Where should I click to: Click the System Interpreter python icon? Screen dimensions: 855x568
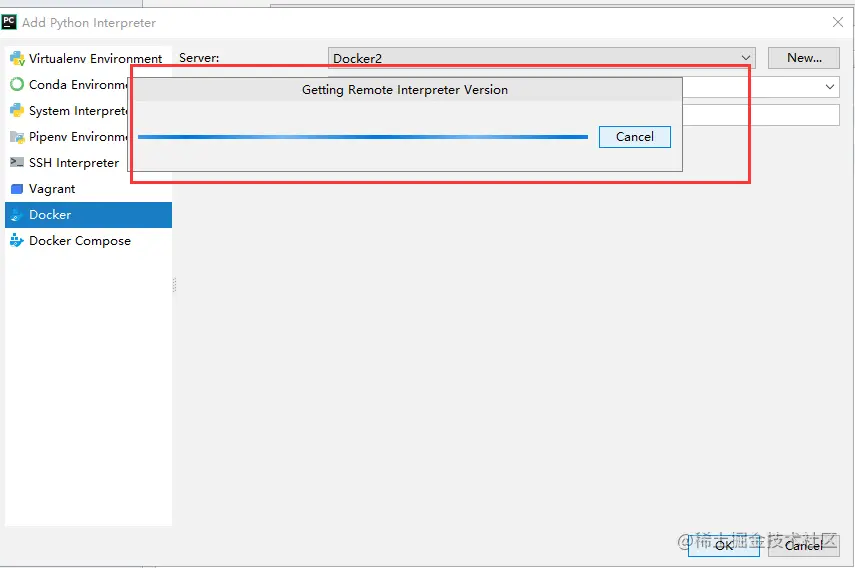tap(17, 111)
